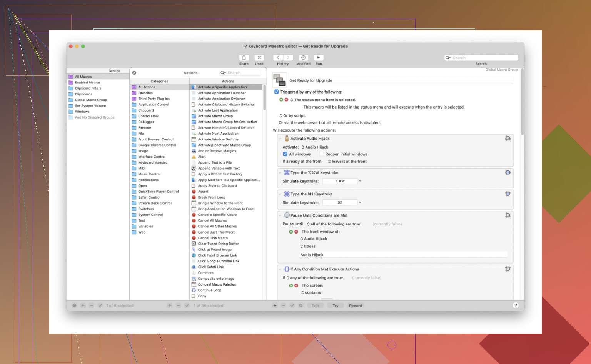Uncheck the All windows checkbox

click(x=285, y=154)
